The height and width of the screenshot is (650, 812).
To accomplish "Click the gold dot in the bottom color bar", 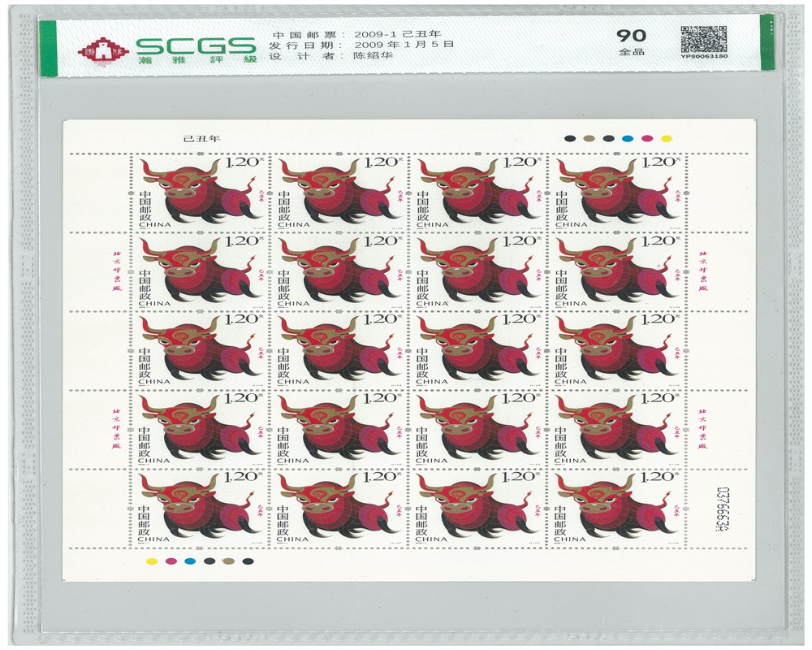I will (229, 561).
